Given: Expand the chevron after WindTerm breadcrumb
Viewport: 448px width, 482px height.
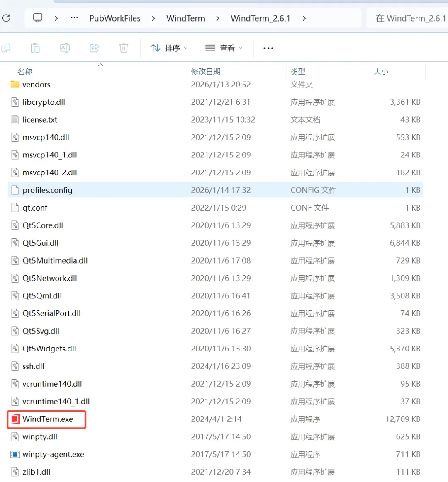Looking at the screenshot, I should tap(217, 19).
